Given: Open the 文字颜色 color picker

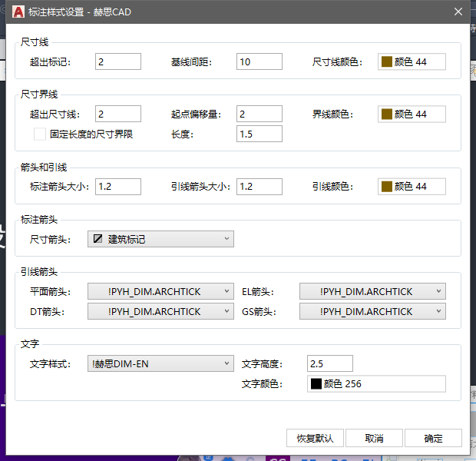Looking at the screenshot, I should click(x=376, y=384).
